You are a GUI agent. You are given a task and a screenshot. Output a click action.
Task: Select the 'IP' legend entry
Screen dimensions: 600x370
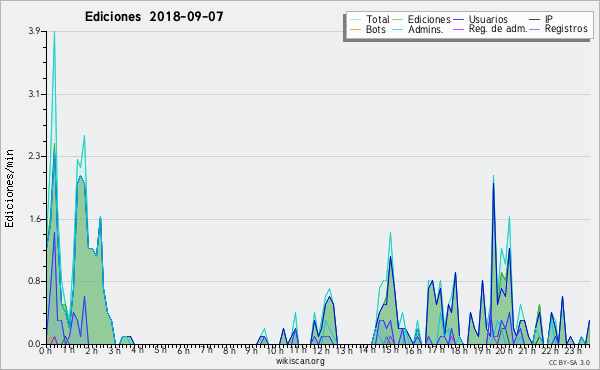point(549,19)
